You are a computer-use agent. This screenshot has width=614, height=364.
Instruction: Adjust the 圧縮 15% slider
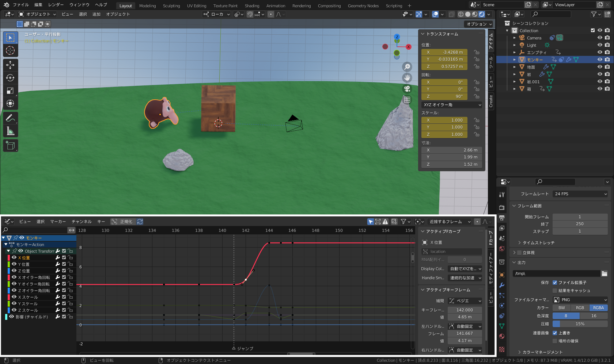(580, 324)
